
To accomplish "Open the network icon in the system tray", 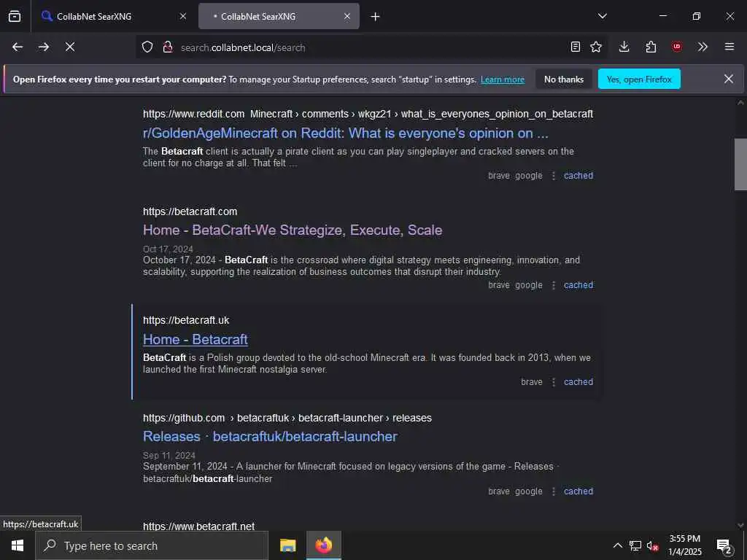I will click(635, 545).
